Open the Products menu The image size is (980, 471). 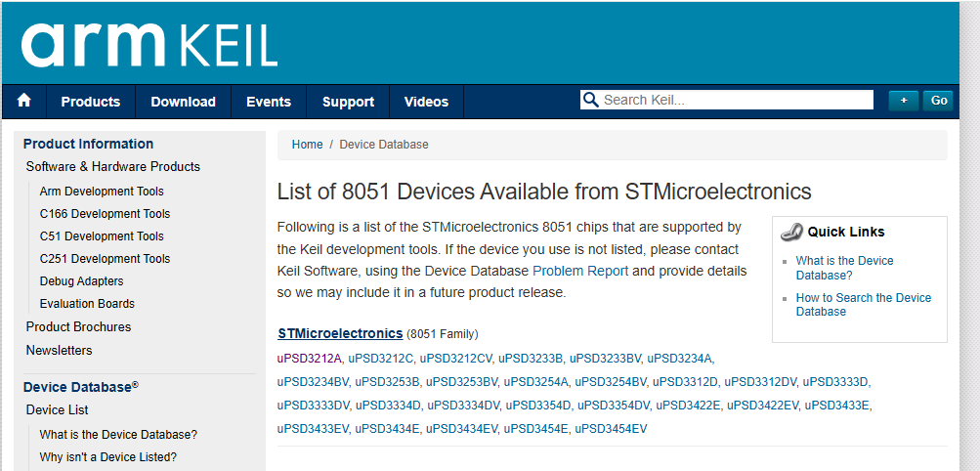(x=91, y=102)
